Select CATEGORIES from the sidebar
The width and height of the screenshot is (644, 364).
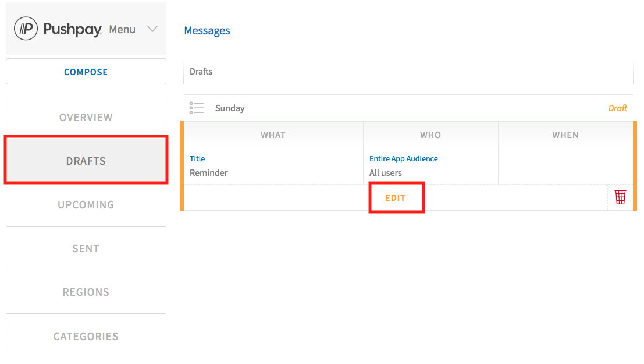pos(86,336)
